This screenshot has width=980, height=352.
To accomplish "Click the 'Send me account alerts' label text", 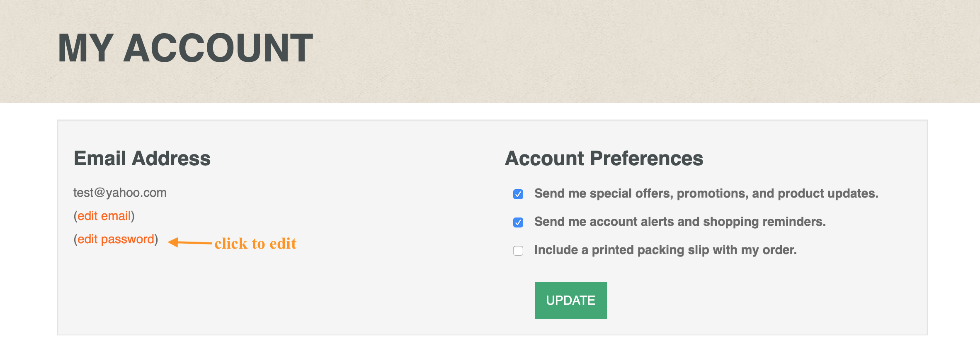I will [680, 222].
